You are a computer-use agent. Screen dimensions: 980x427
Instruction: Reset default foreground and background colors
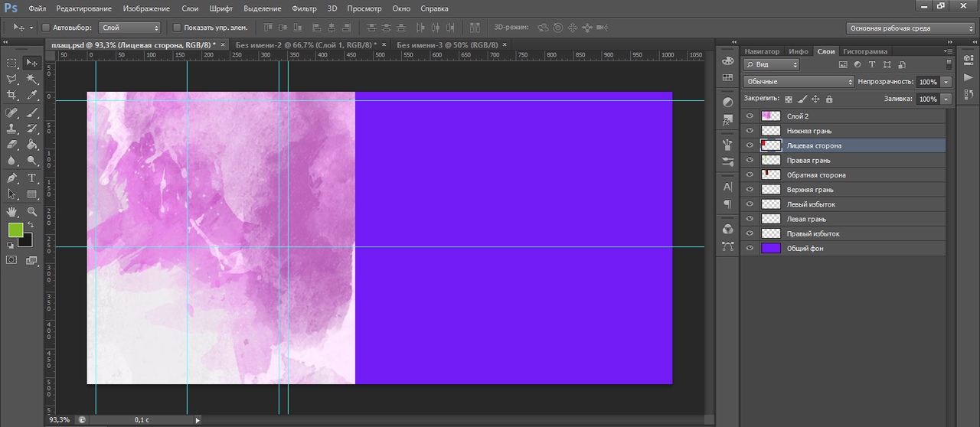point(11,246)
